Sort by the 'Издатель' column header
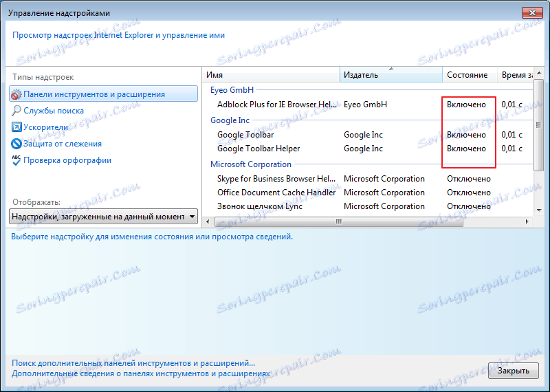This screenshot has height=392, width=550. pos(391,75)
